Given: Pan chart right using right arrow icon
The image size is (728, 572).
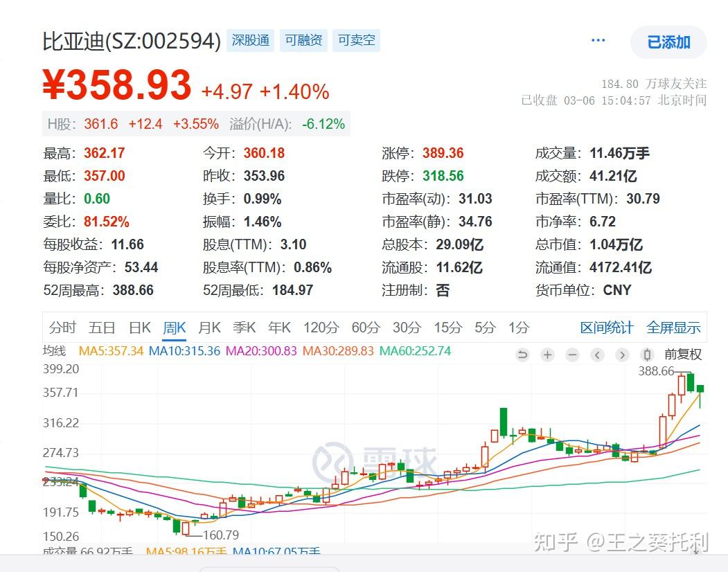Looking at the screenshot, I should (621, 355).
